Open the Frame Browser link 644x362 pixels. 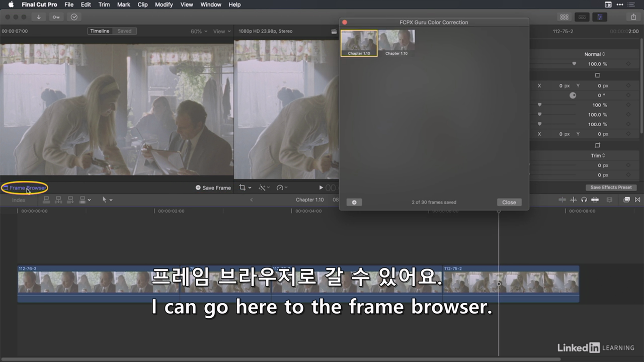[25, 188]
